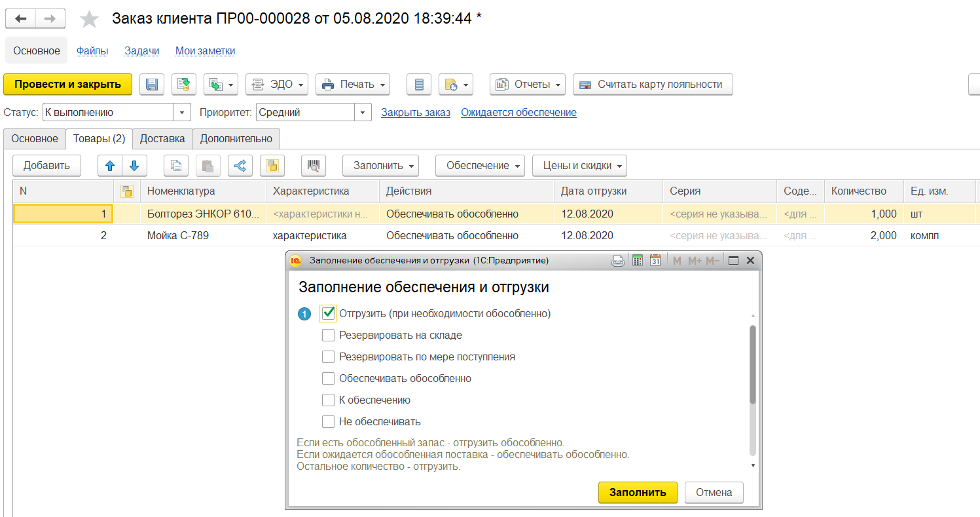Open the calculator from the dialog title bar

[x=637, y=261]
